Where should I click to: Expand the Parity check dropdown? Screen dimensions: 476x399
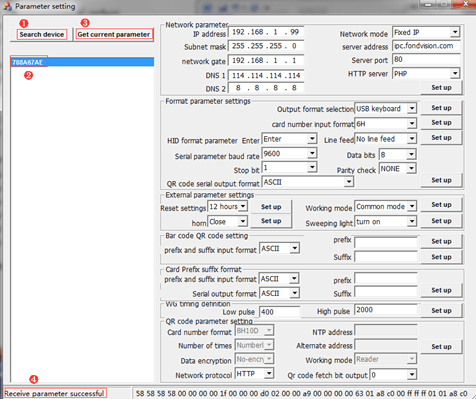pos(397,169)
